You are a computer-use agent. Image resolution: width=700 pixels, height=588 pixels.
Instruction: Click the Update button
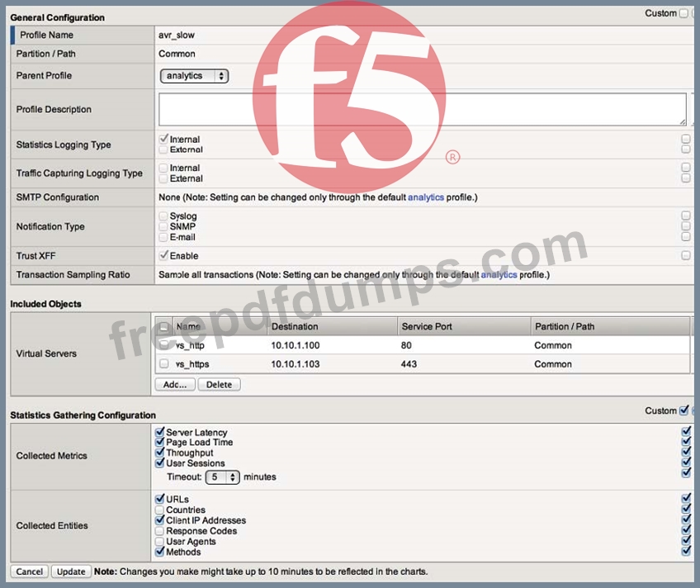click(x=70, y=571)
